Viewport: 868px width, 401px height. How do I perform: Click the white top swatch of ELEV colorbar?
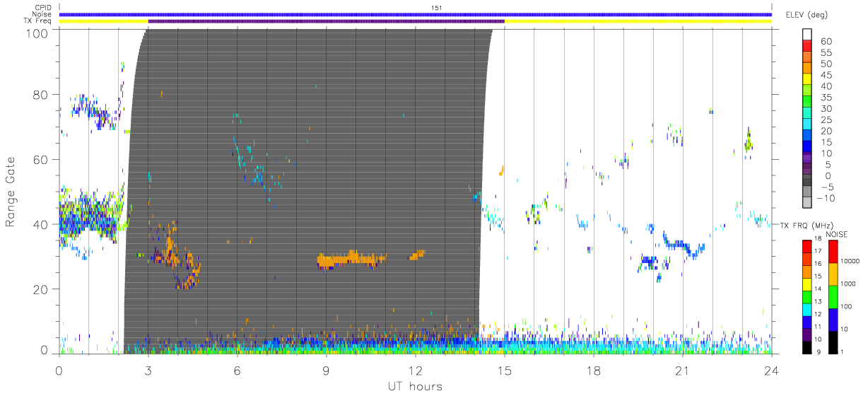[807, 34]
